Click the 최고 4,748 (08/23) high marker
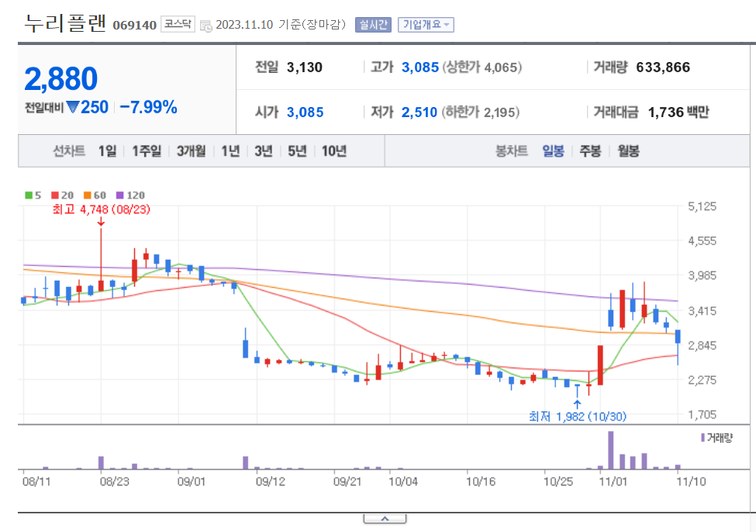The width and height of the screenshot is (756, 532). pyautogui.click(x=102, y=209)
